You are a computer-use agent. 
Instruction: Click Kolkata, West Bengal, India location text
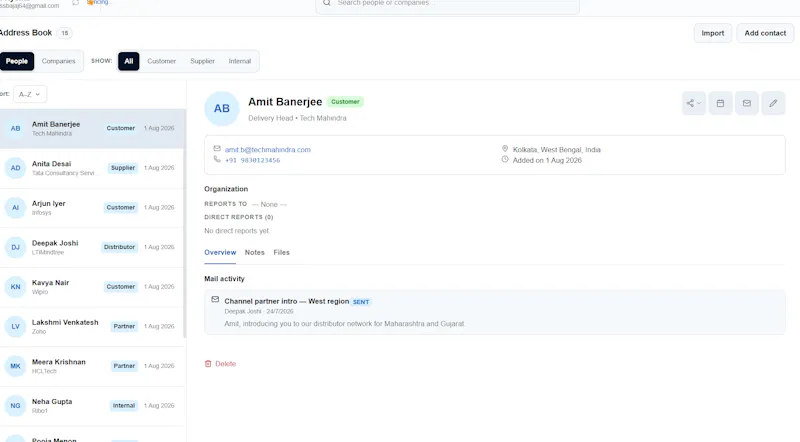point(557,150)
